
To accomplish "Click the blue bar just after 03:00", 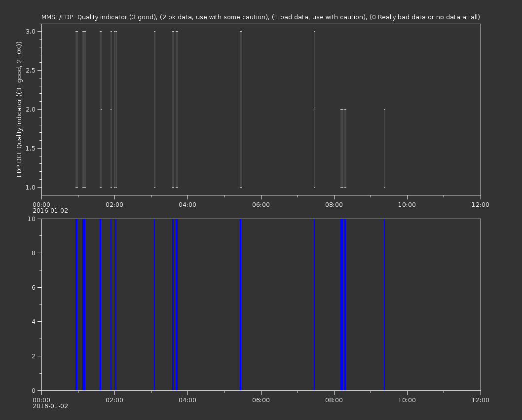I will [x=154, y=305].
